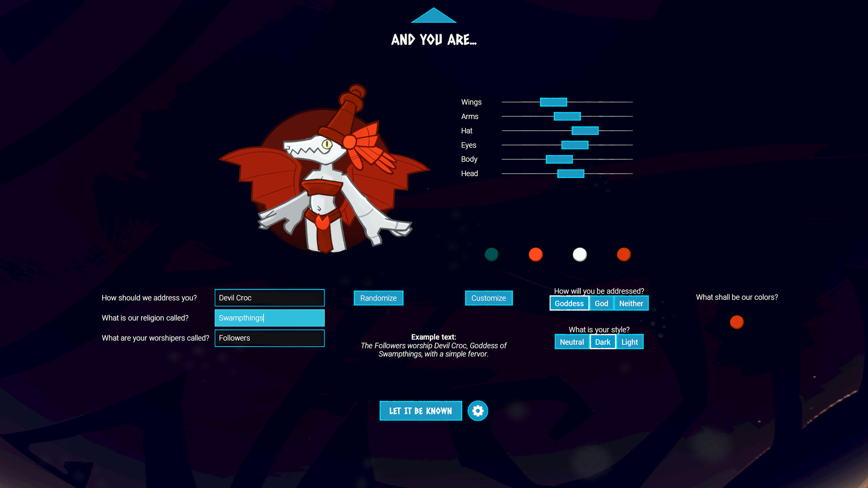
Task: Edit the character name input field
Action: (x=269, y=297)
